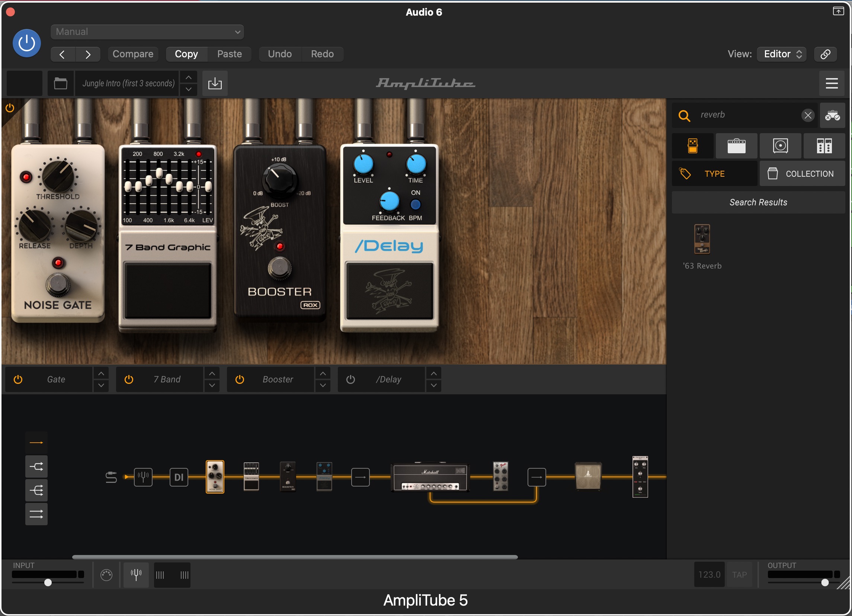Select the cabinet block in chain
Viewport: 852px width, 616px height.
click(588, 476)
